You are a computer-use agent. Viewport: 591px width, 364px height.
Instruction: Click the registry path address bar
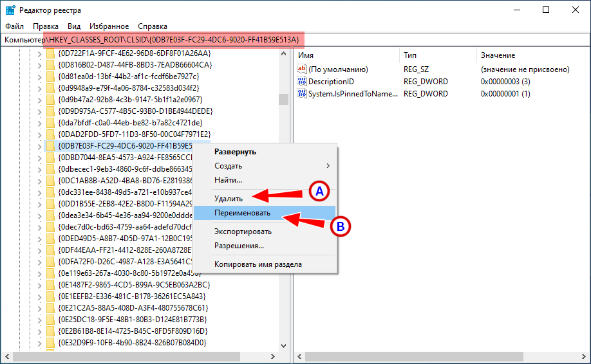pyautogui.click(x=295, y=40)
